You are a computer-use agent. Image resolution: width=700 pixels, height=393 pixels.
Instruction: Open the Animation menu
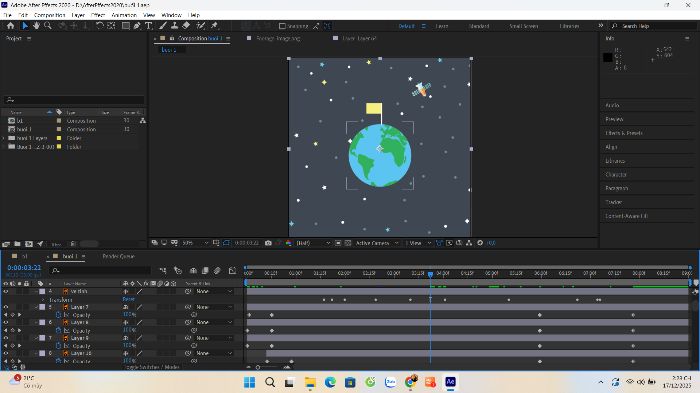pyautogui.click(x=124, y=15)
